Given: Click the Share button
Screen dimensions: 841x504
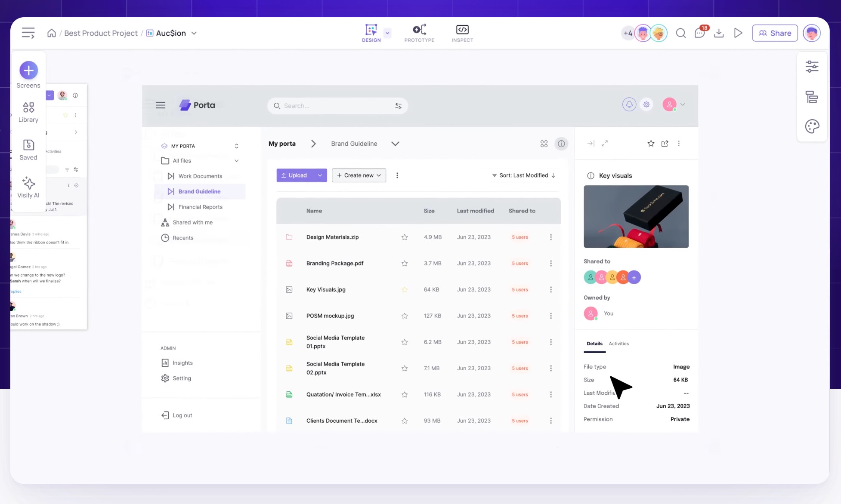Looking at the screenshot, I should point(775,33).
